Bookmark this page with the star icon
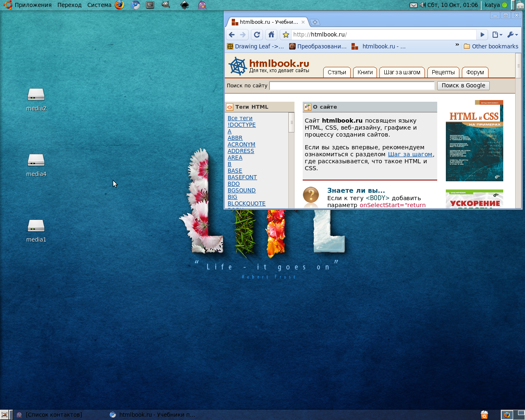The height and width of the screenshot is (420, 525). (x=286, y=35)
